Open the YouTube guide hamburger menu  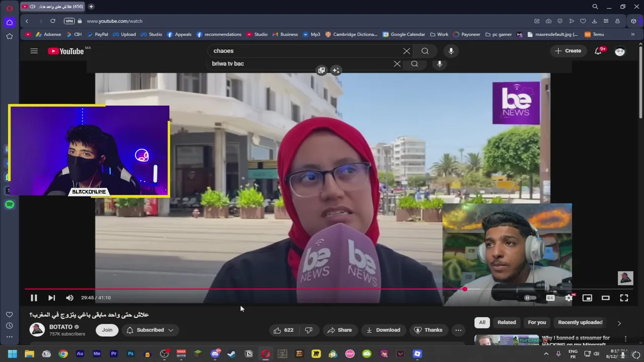(x=34, y=51)
